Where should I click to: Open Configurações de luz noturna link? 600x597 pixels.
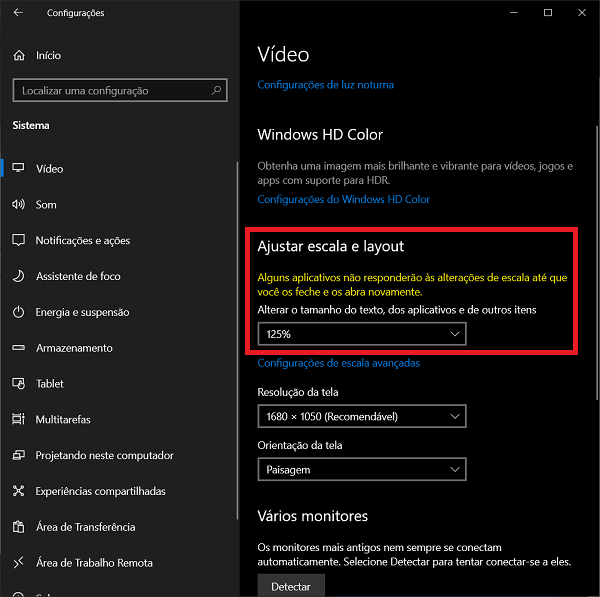pyautogui.click(x=325, y=85)
